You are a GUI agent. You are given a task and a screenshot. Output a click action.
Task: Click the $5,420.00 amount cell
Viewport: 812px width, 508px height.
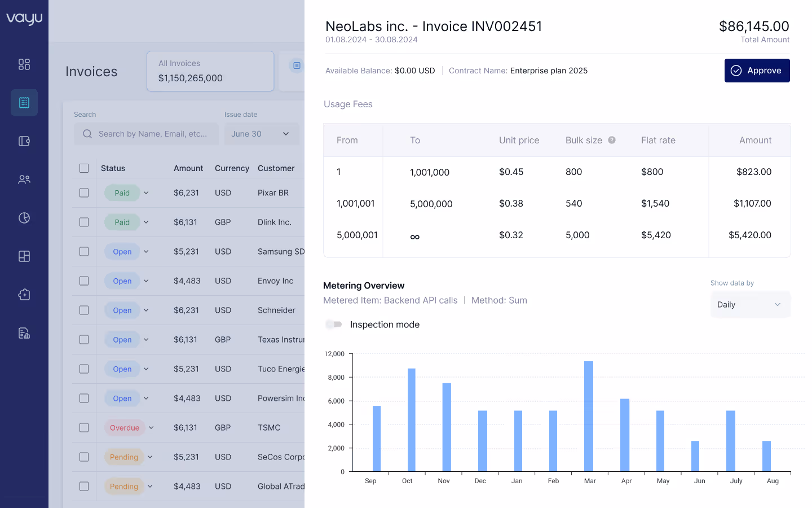point(750,235)
